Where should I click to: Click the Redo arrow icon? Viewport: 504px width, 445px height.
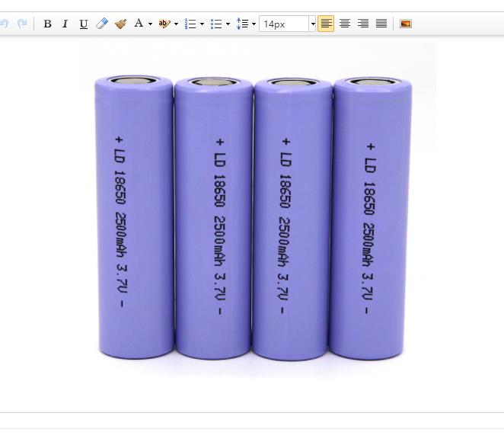coord(22,24)
